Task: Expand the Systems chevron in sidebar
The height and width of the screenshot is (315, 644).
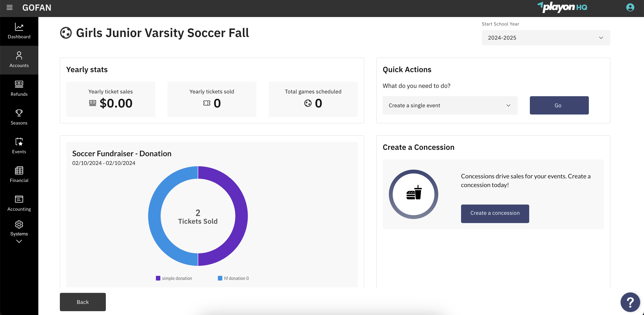Action: tap(19, 241)
